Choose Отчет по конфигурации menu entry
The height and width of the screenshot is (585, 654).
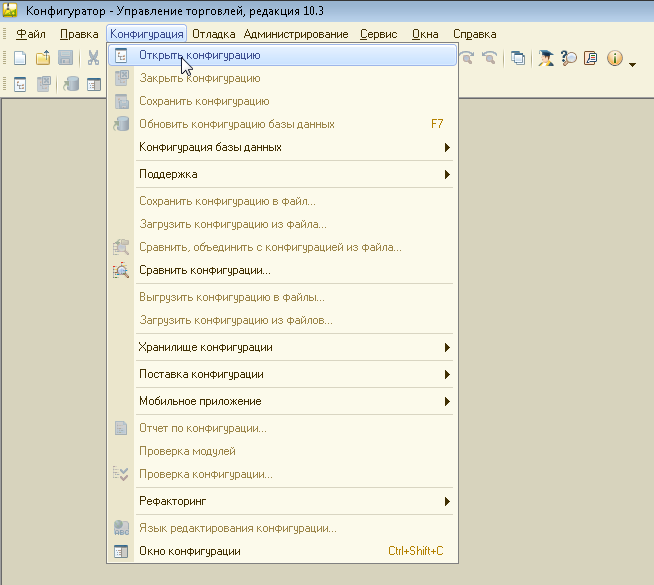[282, 428]
